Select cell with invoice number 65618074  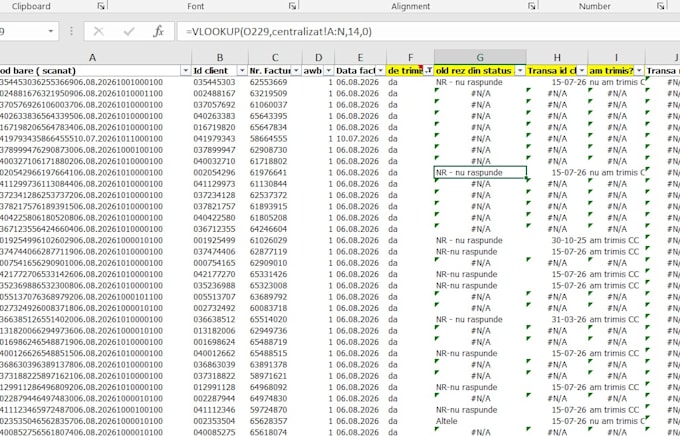point(275,432)
